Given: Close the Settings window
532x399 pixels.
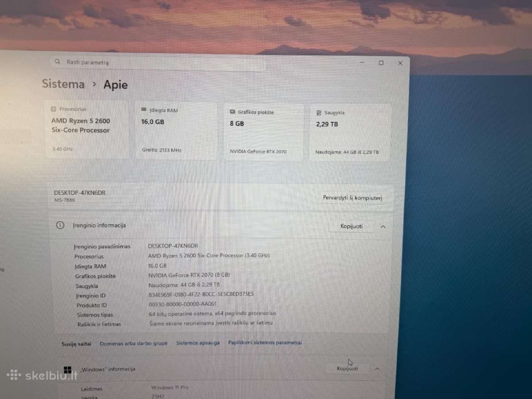Looking at the screenshot, I should coord(400,63).
